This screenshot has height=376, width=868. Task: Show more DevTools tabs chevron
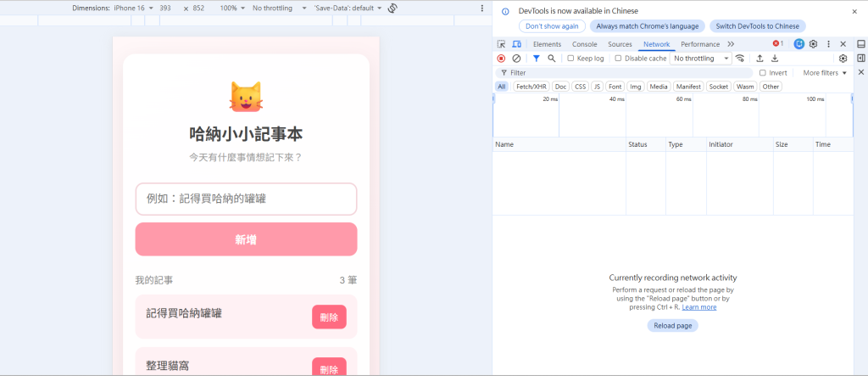click(731, 44)
